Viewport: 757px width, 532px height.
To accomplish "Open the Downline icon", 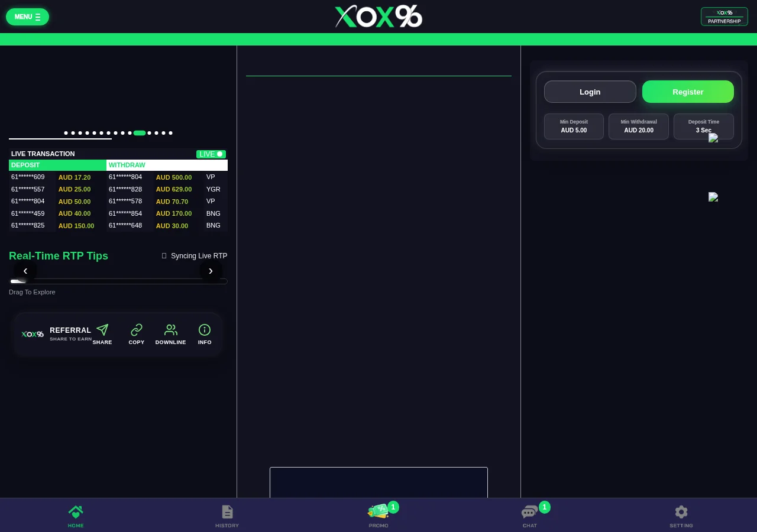I will coord(170,334).
